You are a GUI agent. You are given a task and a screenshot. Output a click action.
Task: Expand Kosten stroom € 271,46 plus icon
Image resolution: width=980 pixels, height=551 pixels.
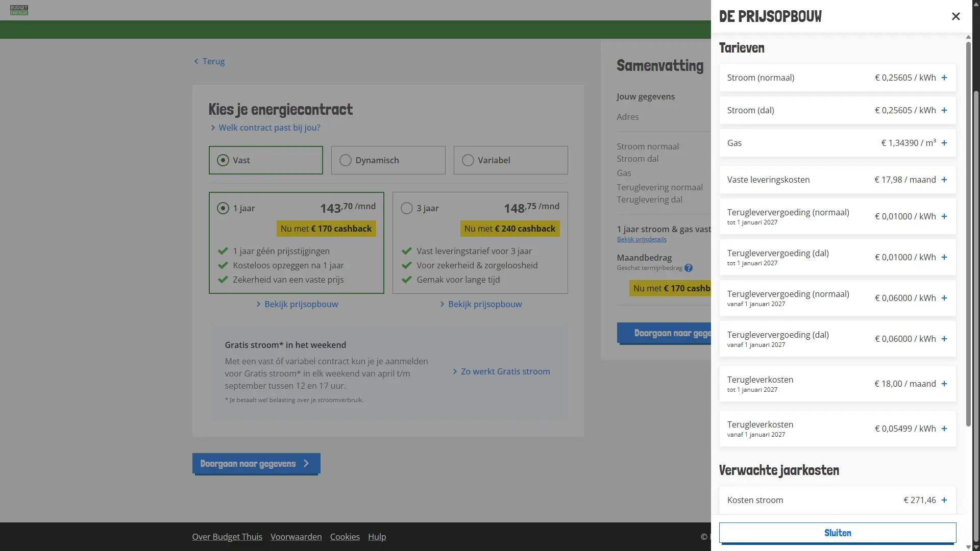[944, 500]
